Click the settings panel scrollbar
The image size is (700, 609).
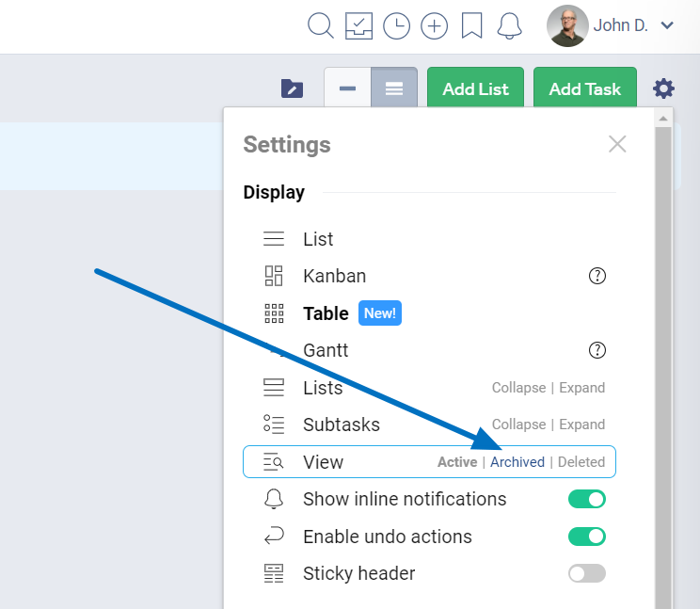[663, 358]
